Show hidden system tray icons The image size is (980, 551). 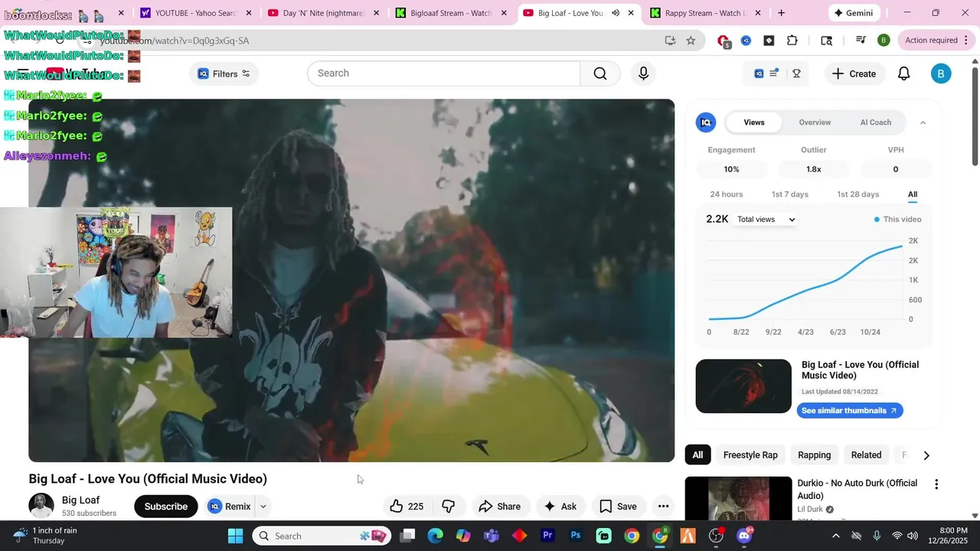[835, 536]
